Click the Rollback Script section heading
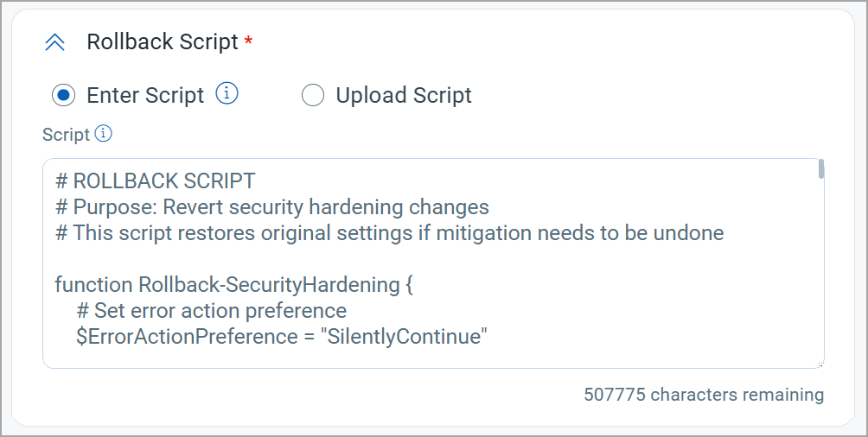Screen dimensions: 868x437 163,42
